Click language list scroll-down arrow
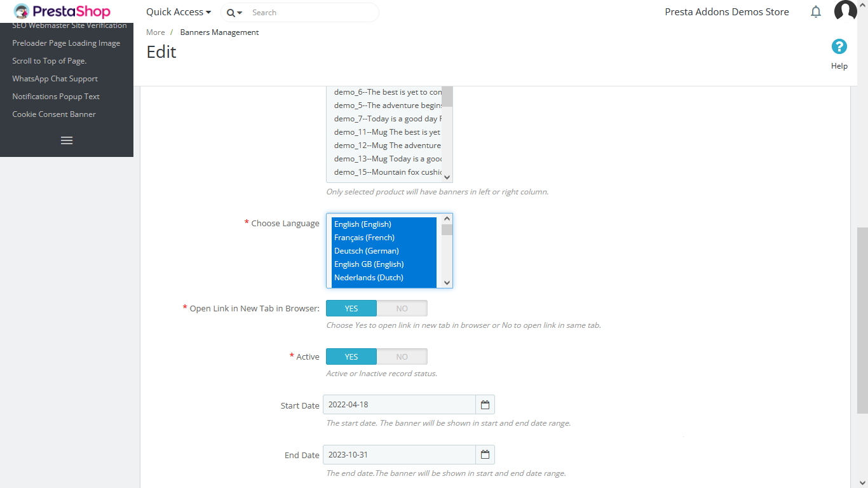This screenshot has height=488, width=868. pos(447,283)
